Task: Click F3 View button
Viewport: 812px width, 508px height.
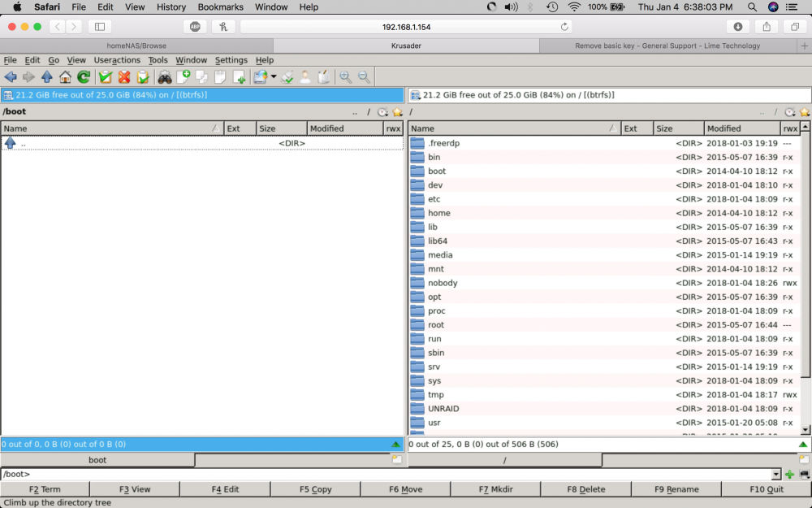Action: coord(135,488)
